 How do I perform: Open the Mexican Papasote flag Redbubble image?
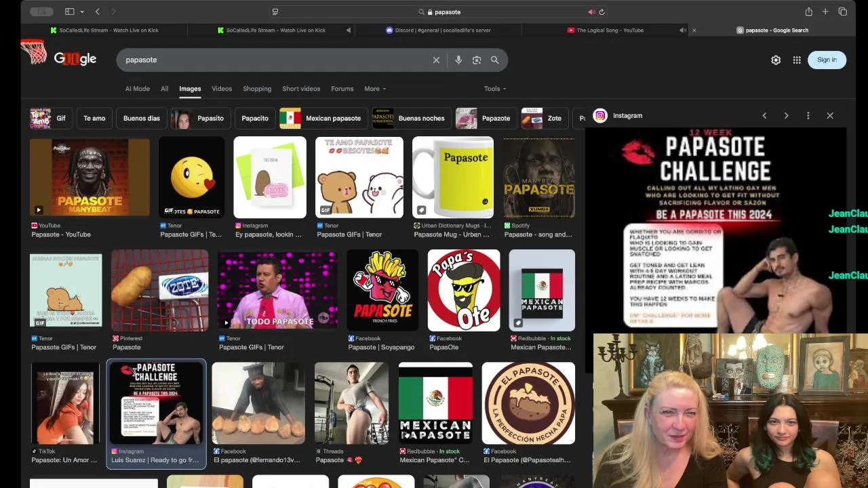click(435, 403)
